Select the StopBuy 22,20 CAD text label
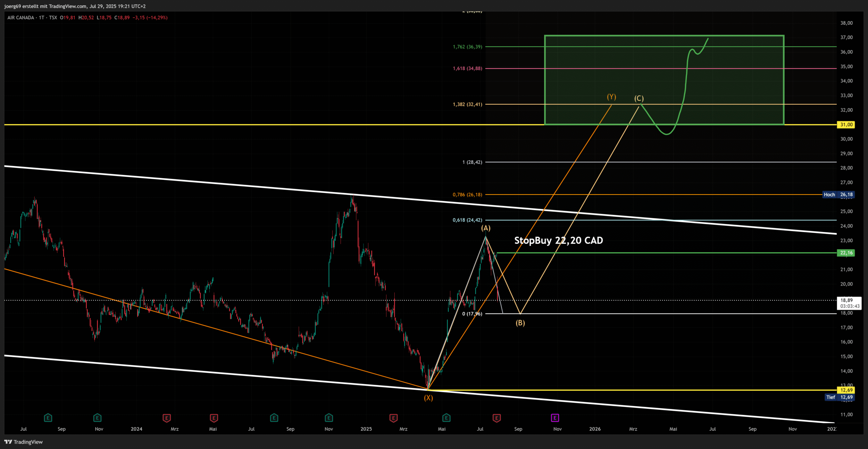 [x=558, y=240]
